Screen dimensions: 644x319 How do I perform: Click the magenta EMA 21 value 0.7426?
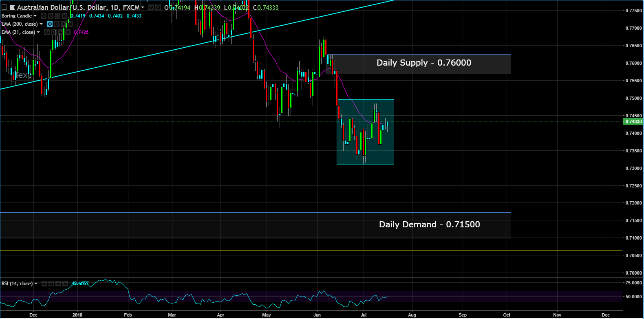click(81, 32)
